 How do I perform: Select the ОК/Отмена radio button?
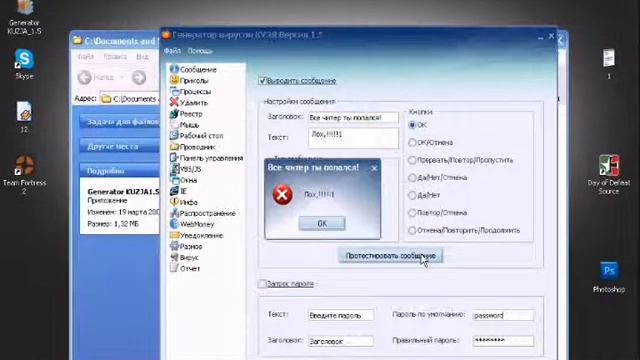(412, 142)
